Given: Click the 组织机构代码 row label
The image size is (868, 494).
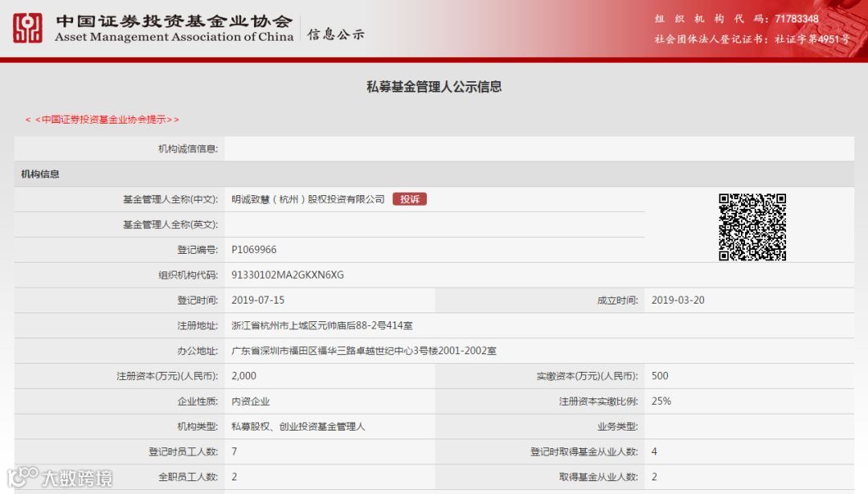Looking at the screenshot, I should (x=187, y=275).
